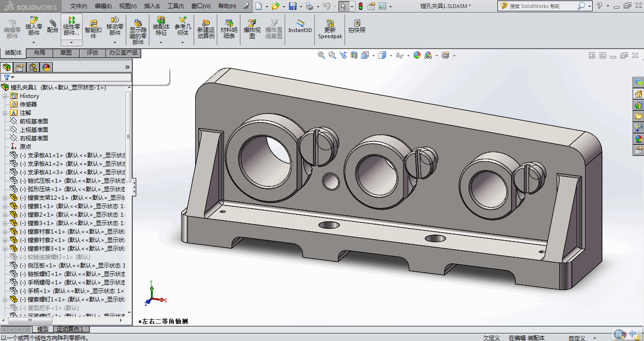Open the 工具(T) menu
This screenshot has width=644, height=341.
coord(175,6)
